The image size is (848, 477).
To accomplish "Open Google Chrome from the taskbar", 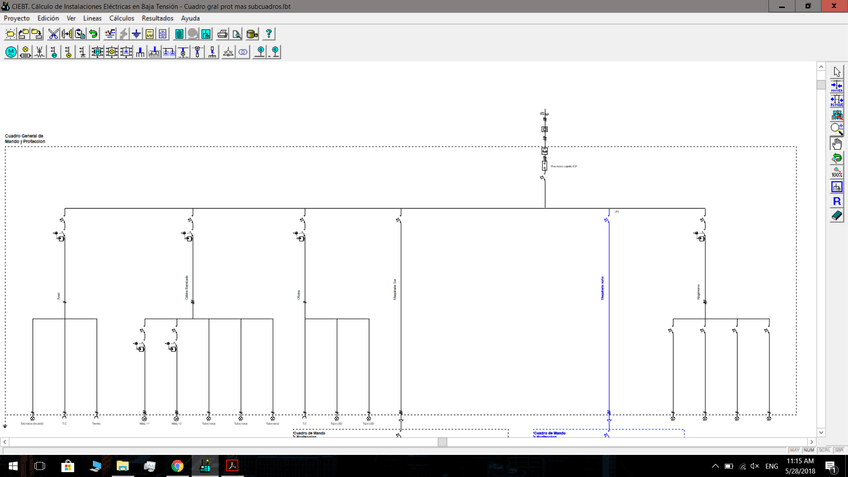I will pos(177,466).
